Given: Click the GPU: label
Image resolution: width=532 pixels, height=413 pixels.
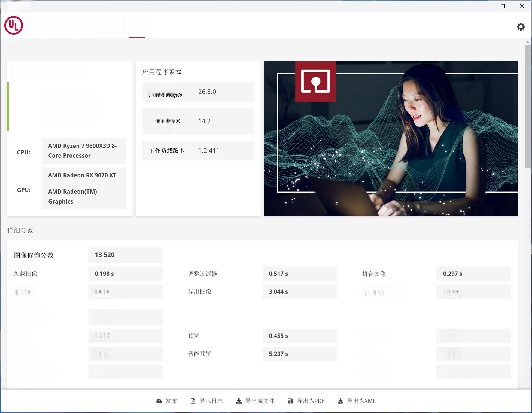Looking at the screenshot, I should [x=24, y=190].
